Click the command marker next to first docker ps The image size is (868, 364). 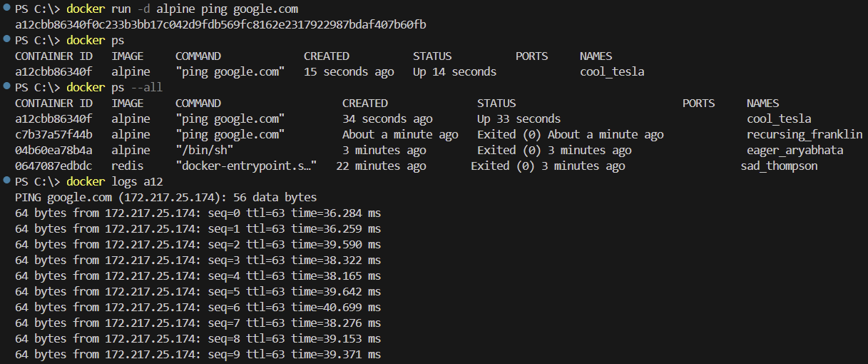pos(6,40)
